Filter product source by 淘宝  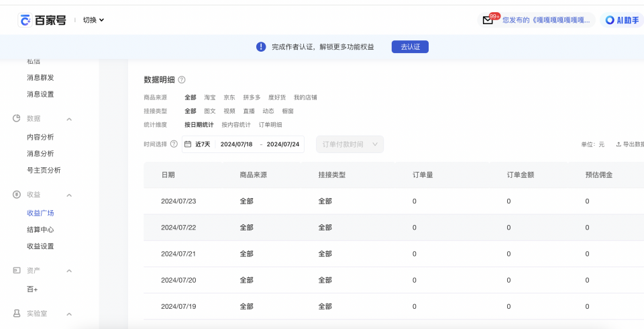pos(210,97)
